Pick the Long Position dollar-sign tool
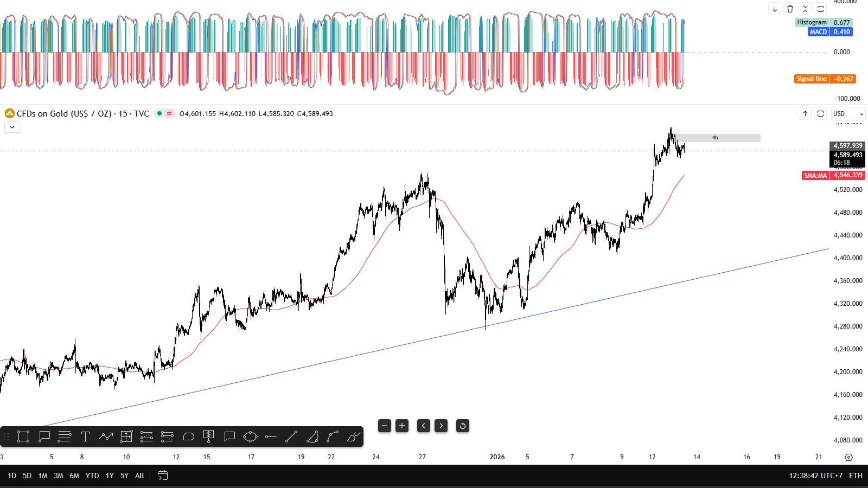 208,436
